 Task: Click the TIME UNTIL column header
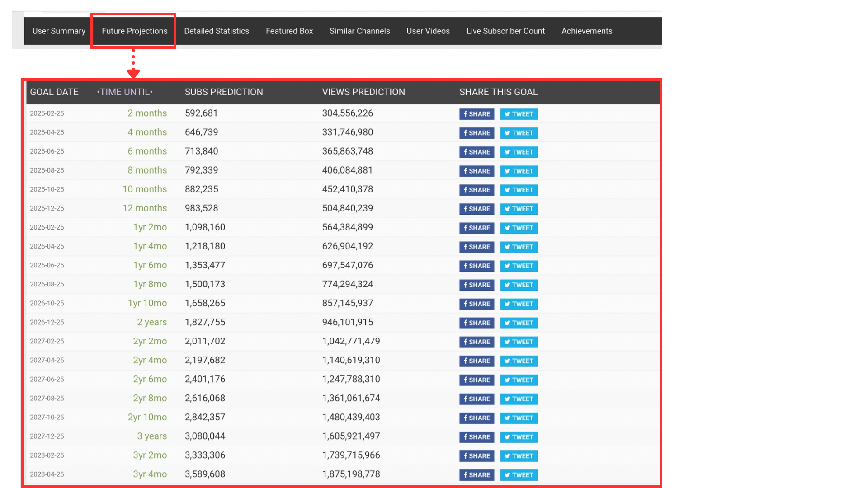pos(125,92)
